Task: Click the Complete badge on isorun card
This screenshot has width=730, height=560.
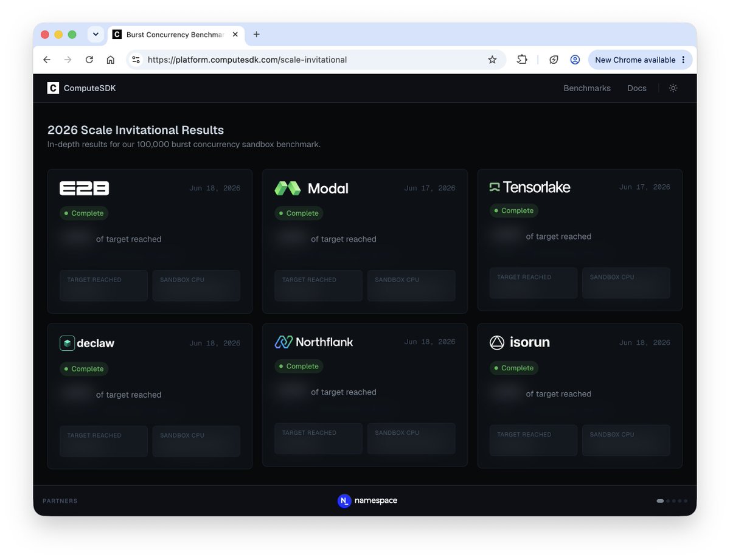Action: pyautogui.click(x=514, y=368)
